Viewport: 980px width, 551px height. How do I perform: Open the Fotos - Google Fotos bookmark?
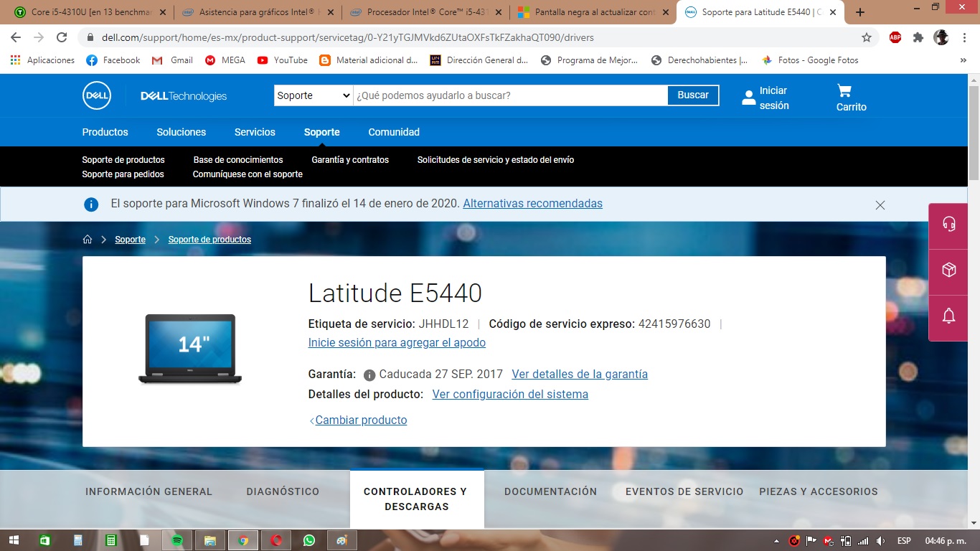[x=810, y=60]
